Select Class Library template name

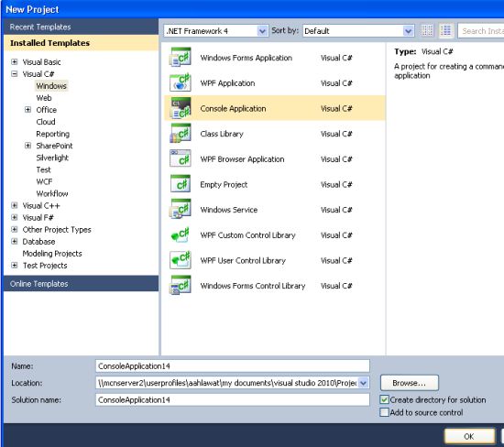pos(222,134)
